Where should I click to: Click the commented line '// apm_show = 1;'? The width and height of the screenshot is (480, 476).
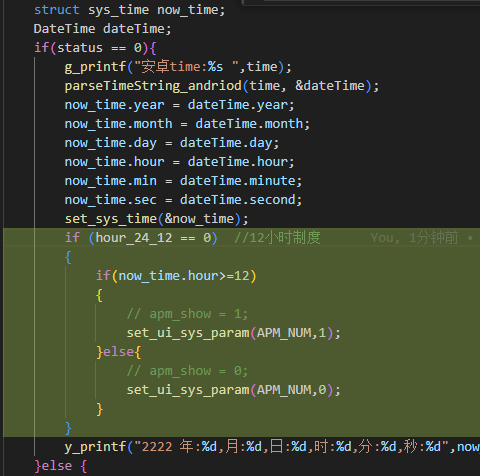(x=187, y=314)
